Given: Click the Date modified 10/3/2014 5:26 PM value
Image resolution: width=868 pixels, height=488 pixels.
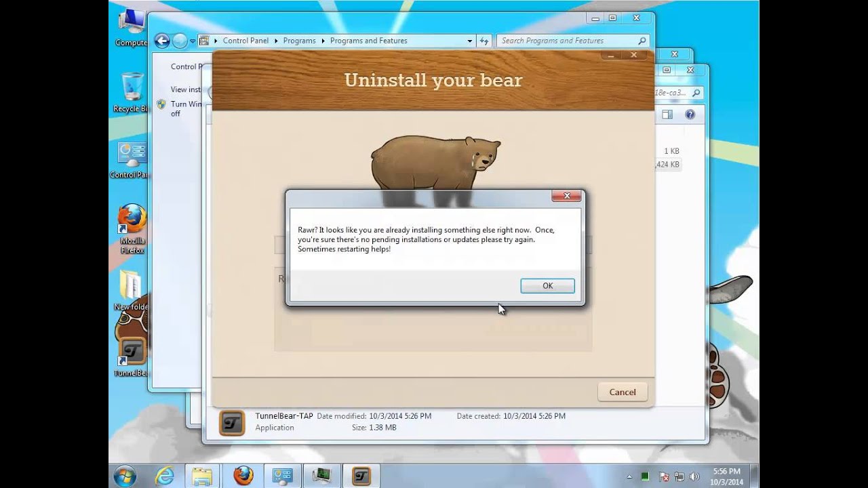Looking at the screenshot, I should pyautogui.click(x=400, y=416).
